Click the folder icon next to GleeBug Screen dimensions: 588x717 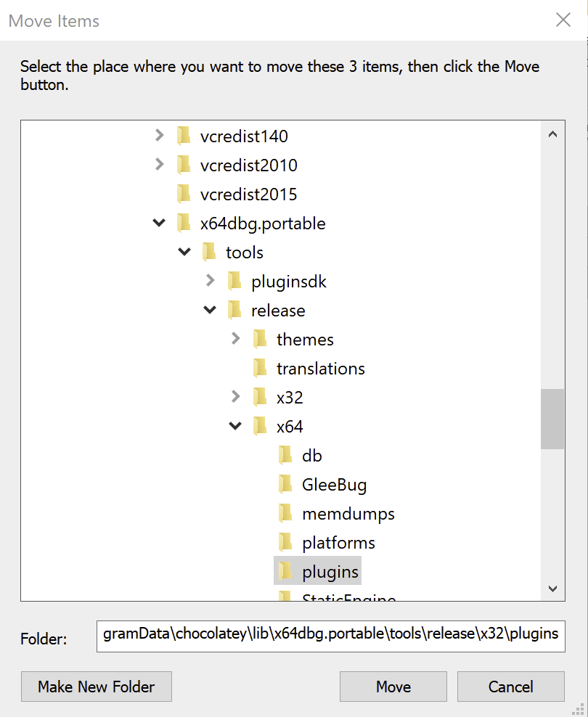(x=285, y=484)
